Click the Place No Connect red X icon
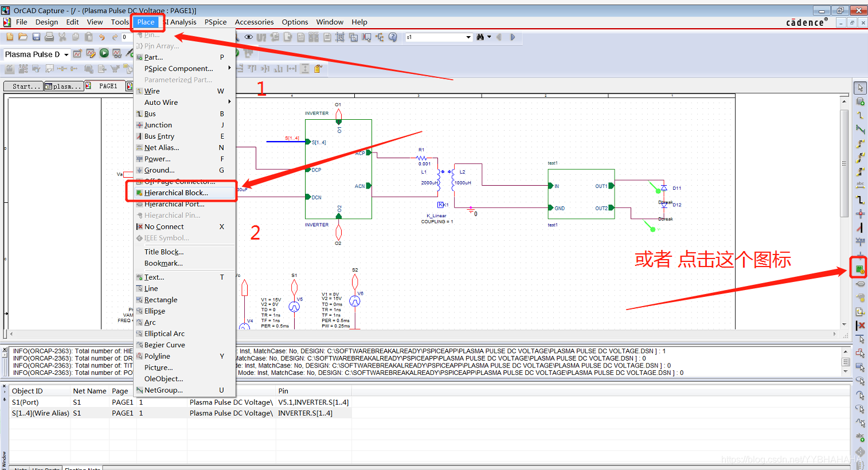 [x=860, y=325]
